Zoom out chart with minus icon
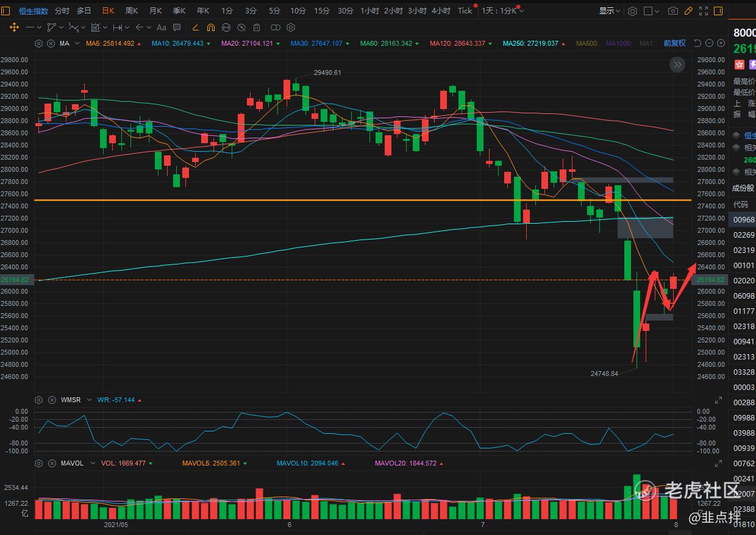Viewport: 756px width, 535px height. click(x=709, y=43)
